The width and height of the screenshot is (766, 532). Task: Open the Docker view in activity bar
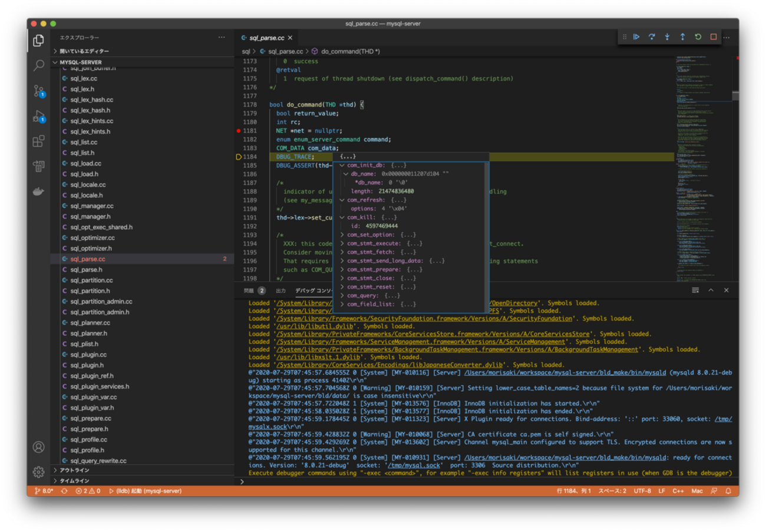click(x=39, y=191)
